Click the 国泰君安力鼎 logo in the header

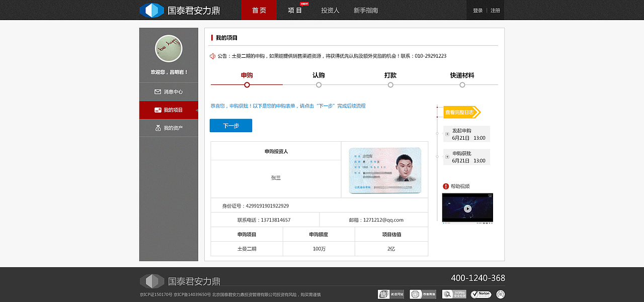click(x=180, y=10)
